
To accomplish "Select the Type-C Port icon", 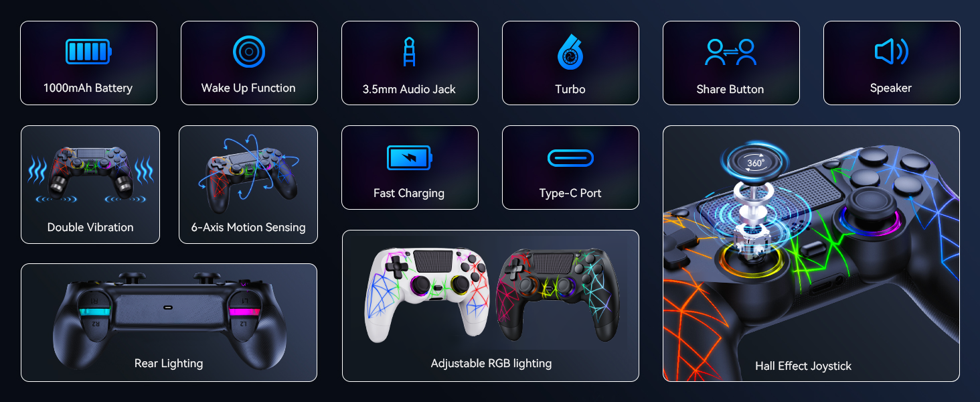I will [570, 158].
